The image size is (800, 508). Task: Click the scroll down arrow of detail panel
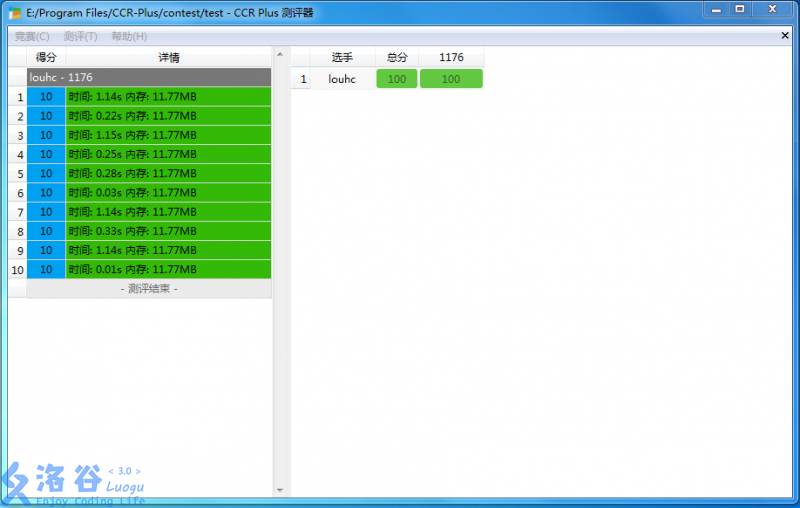pos(280,490)
